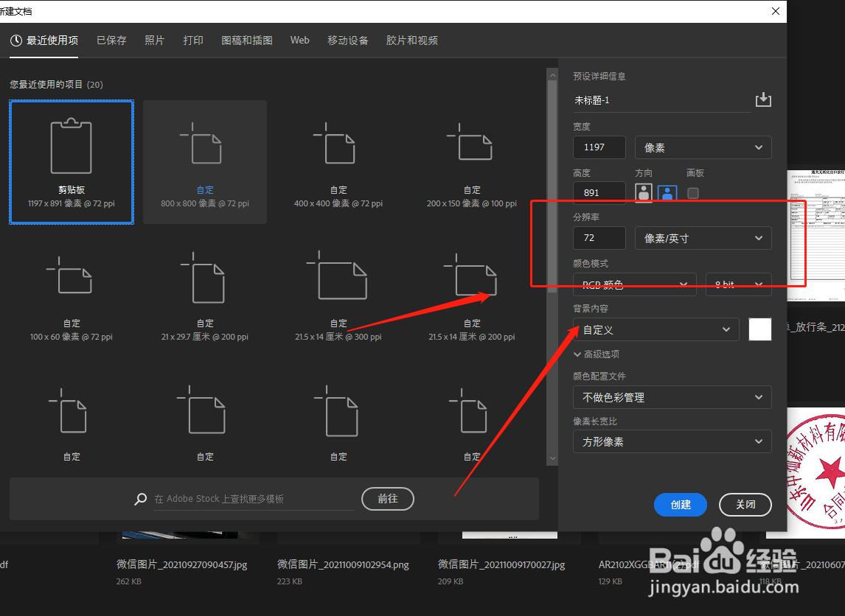Open the 图稿和插图 tab
Viewport: 845px width, 616px height.
[247, 41]
